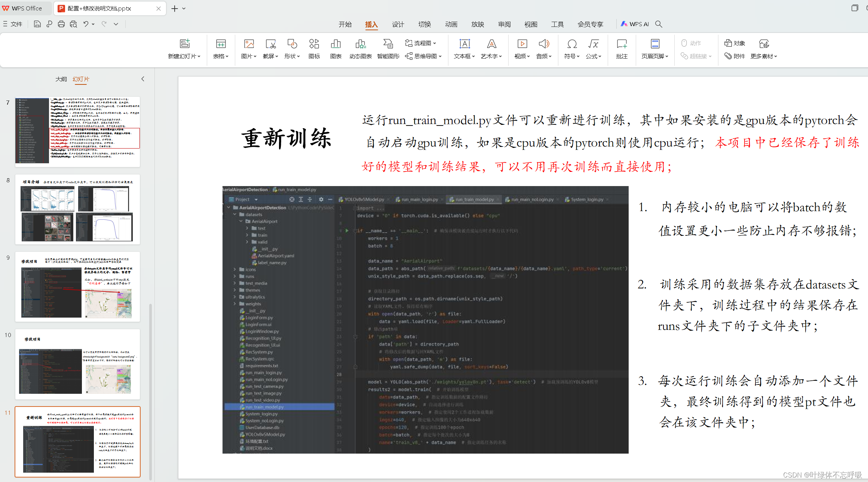
Task: Select slide 9 thumbnail
Action: (77, 287)
